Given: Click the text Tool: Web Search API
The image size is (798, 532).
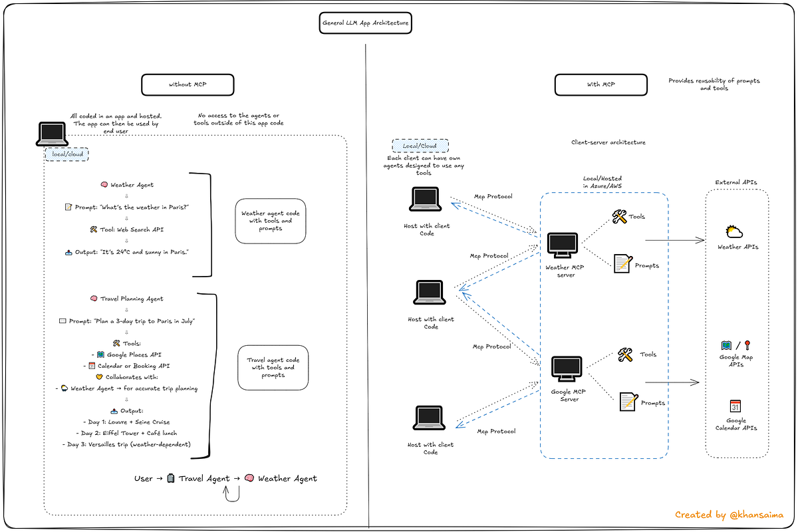Looking at the screenshot, I should (x=132, y=229).
